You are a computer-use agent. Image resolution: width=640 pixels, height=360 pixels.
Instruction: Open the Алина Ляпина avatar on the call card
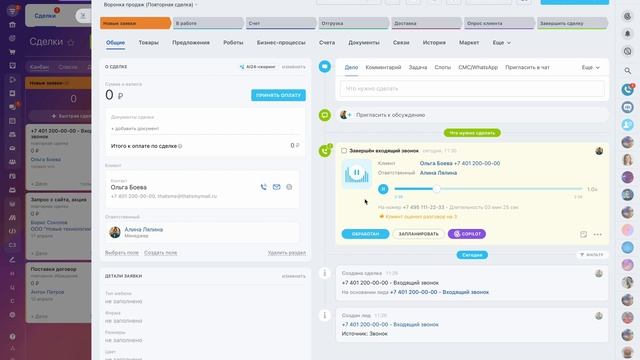coord(599,151)
